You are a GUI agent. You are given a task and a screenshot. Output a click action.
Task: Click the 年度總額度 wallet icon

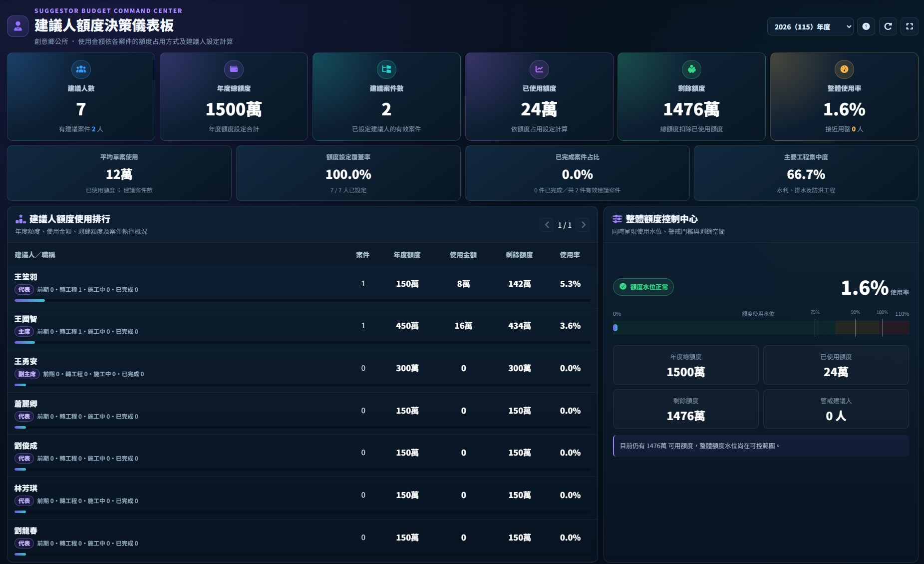[234, 69]
